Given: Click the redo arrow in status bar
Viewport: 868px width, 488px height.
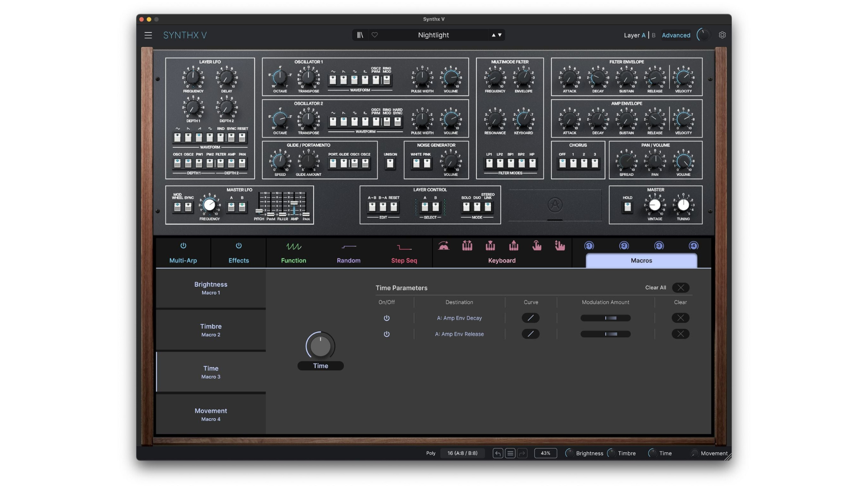Looking at the screenshot, I should click(522, 453).
